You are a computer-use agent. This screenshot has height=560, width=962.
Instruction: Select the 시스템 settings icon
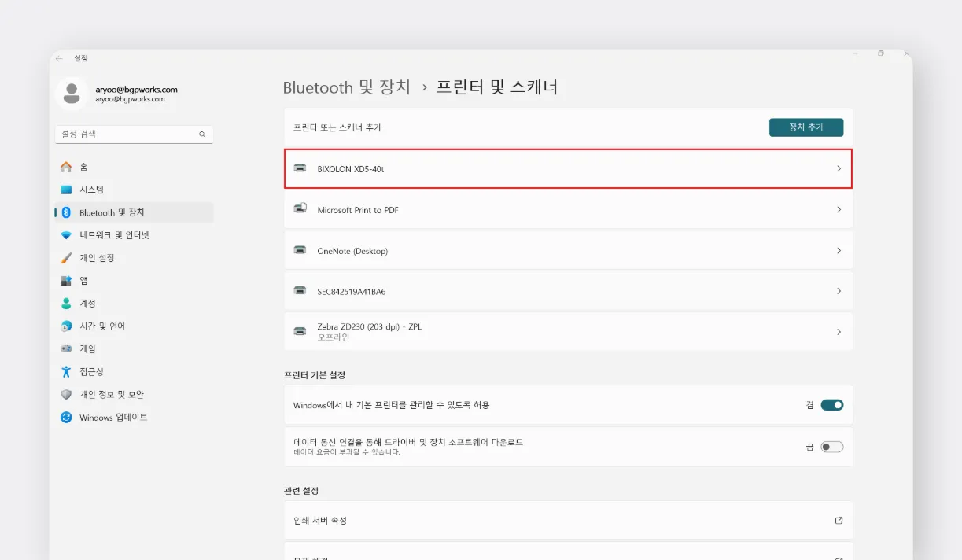click(67, 189)
